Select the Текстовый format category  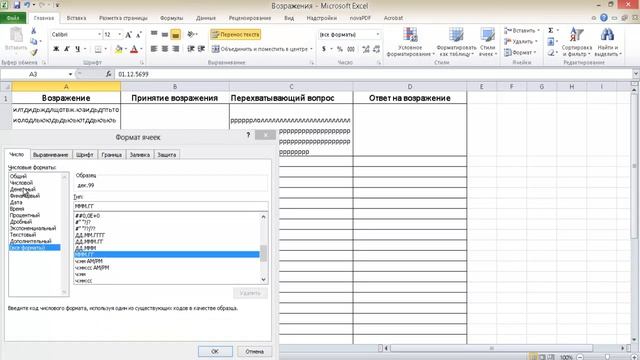tap(23, 235)
